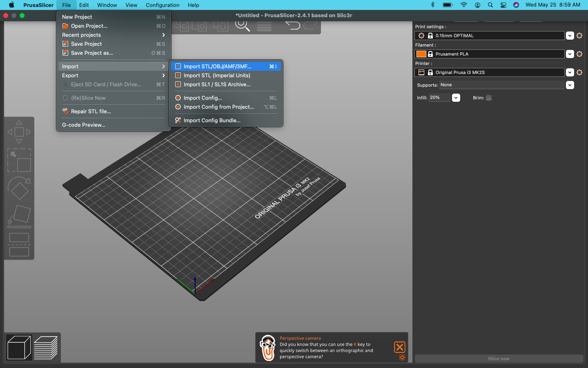Open the Help menu

click(194, 5)
